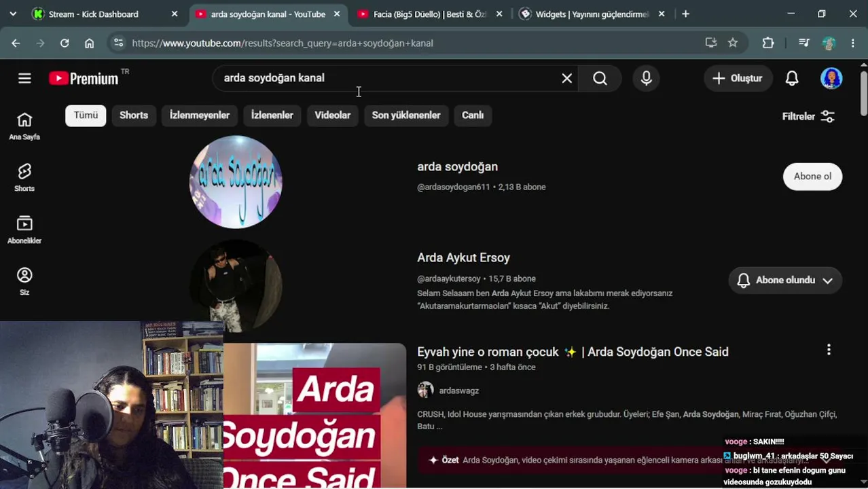Click the 91 B görüntüleme view count
The height and width of the screenshot is (489, 868).
449,367
